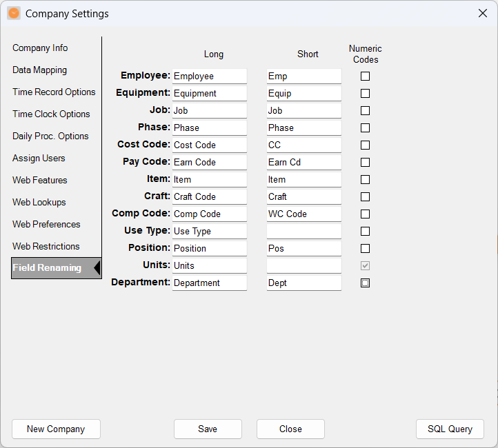Click the empty Use Type short field
This screenshot has height=448, width=498.
(x=304, y=232)
